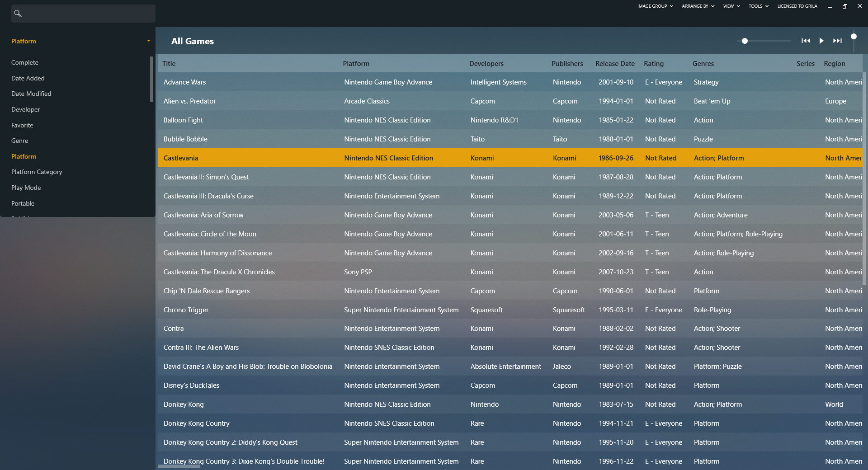868x470 pixels.
Task: Select Castlevania II: Simon's Quest
Action: coord(206,177)
